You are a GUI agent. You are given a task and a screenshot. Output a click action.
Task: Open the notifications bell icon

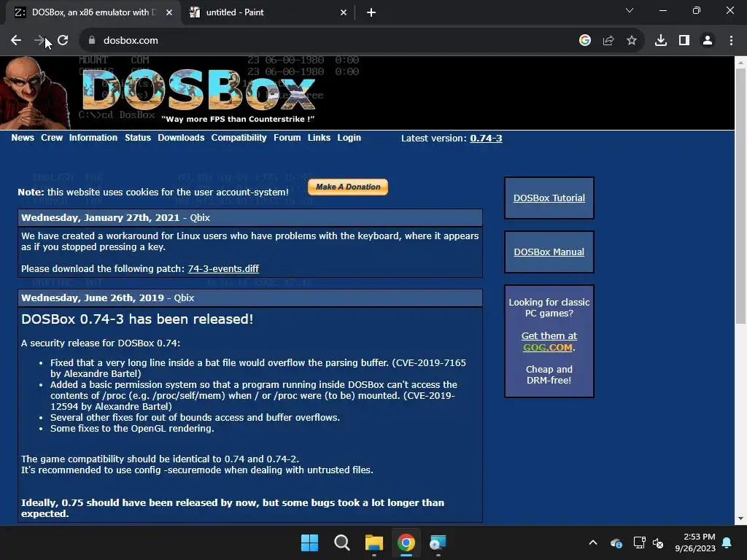(x=727, y=542)
